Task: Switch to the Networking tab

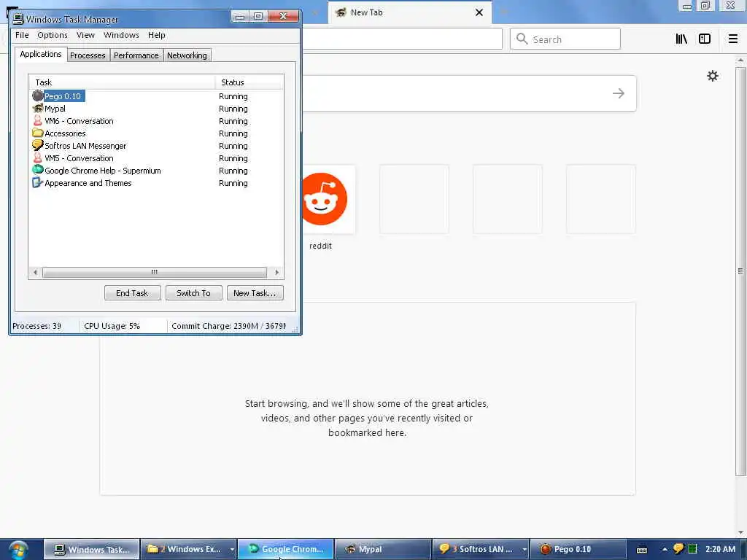Action: point(187,55)
